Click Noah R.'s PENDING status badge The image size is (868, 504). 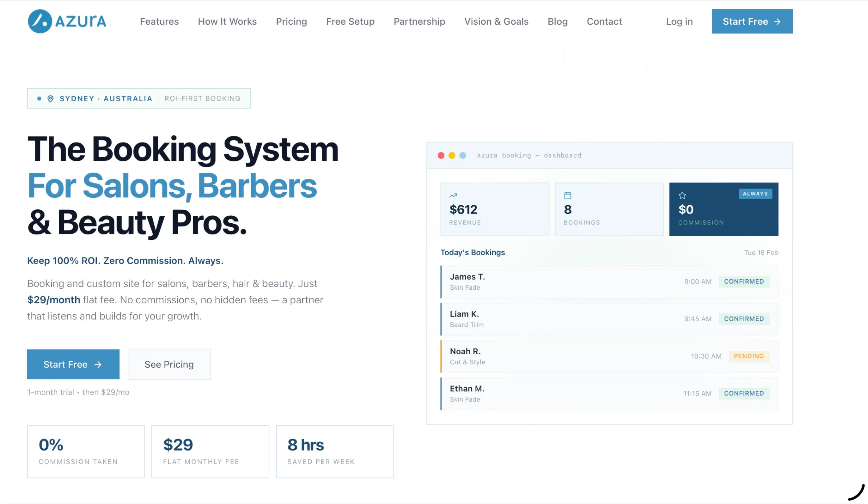tap(749, 356)
